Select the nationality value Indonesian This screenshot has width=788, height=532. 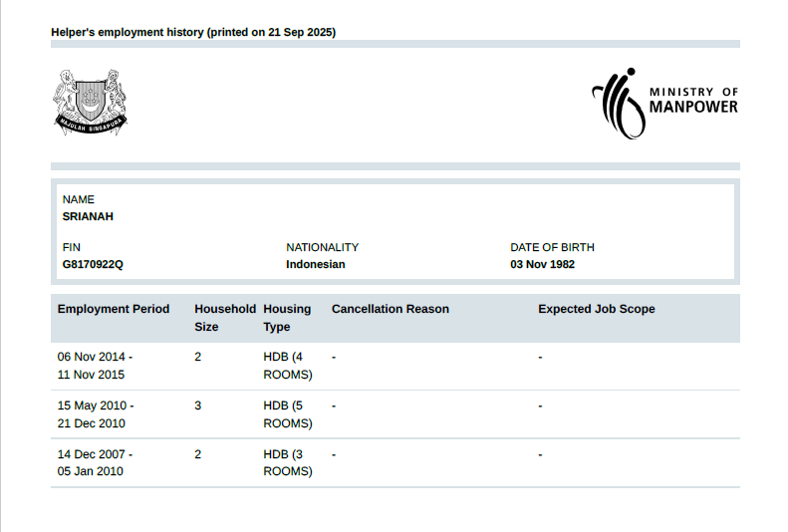click(316, 265)
